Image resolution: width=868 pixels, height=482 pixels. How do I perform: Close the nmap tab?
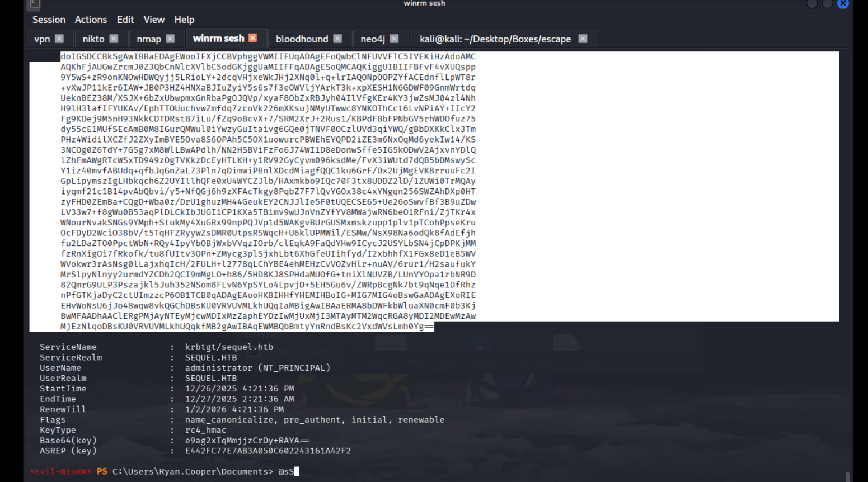tap(171, 39)
